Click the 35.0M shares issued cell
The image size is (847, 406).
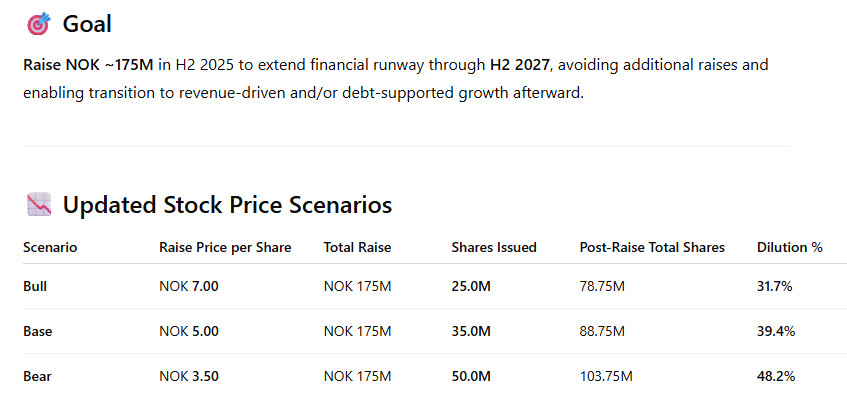471,331
